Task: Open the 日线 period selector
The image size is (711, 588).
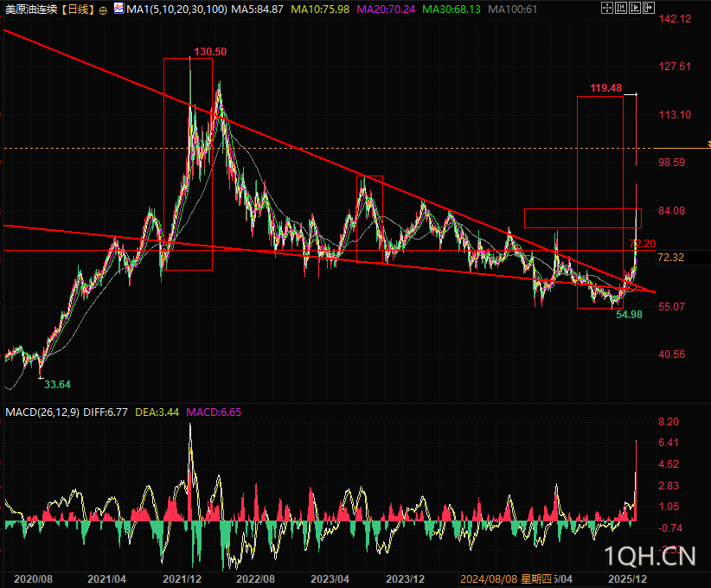Action: click(79, 9)
